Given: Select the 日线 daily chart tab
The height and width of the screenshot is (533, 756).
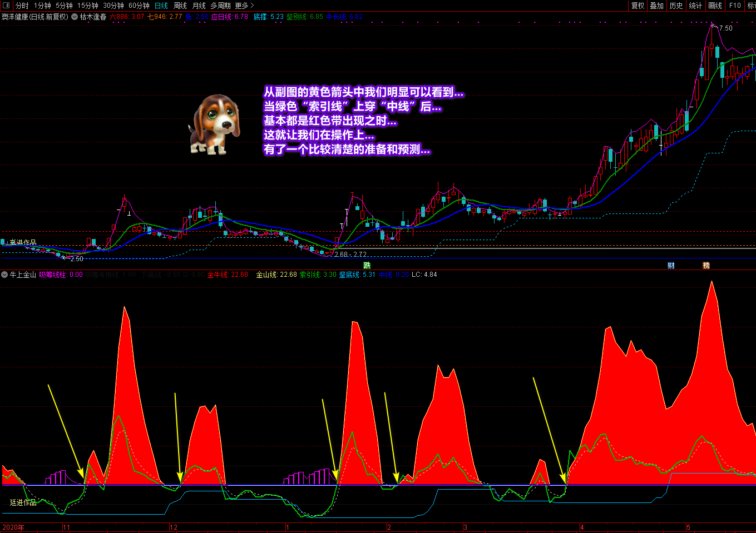Looking at the screenshot, I should [x=161, y=6].
